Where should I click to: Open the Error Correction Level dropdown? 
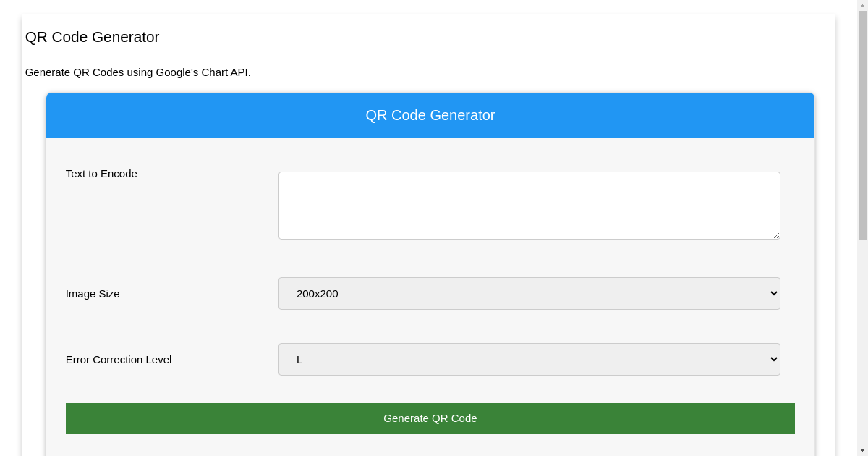[529, 359]
